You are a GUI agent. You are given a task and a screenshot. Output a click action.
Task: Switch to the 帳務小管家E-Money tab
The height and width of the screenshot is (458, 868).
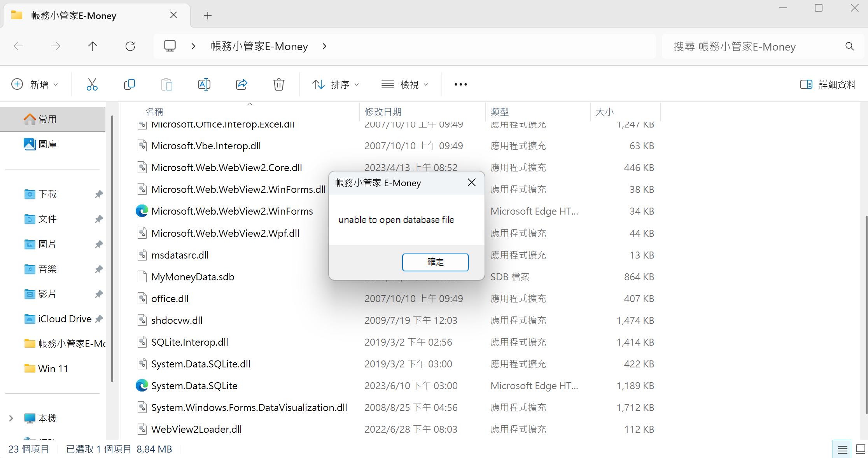coord(73,16)
